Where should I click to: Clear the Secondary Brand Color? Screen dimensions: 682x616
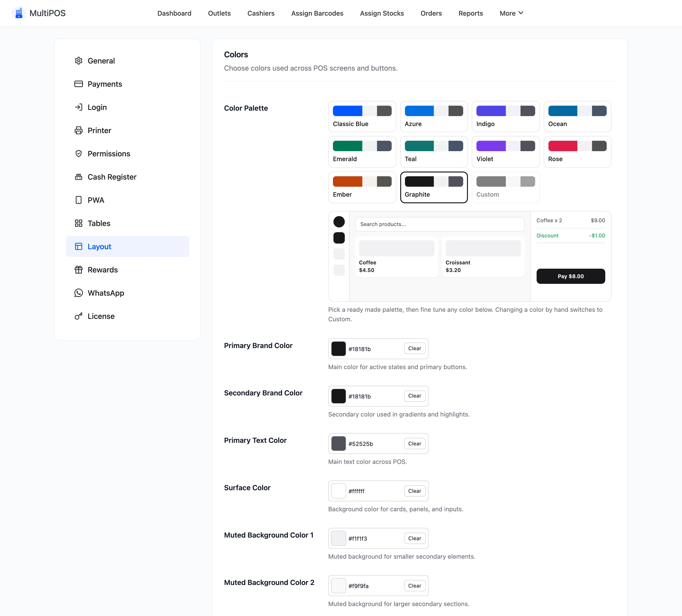click(414, 396)
